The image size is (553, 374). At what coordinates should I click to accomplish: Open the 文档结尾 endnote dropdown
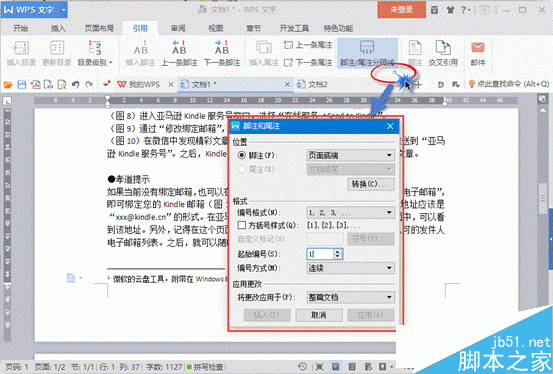point(351,169)
